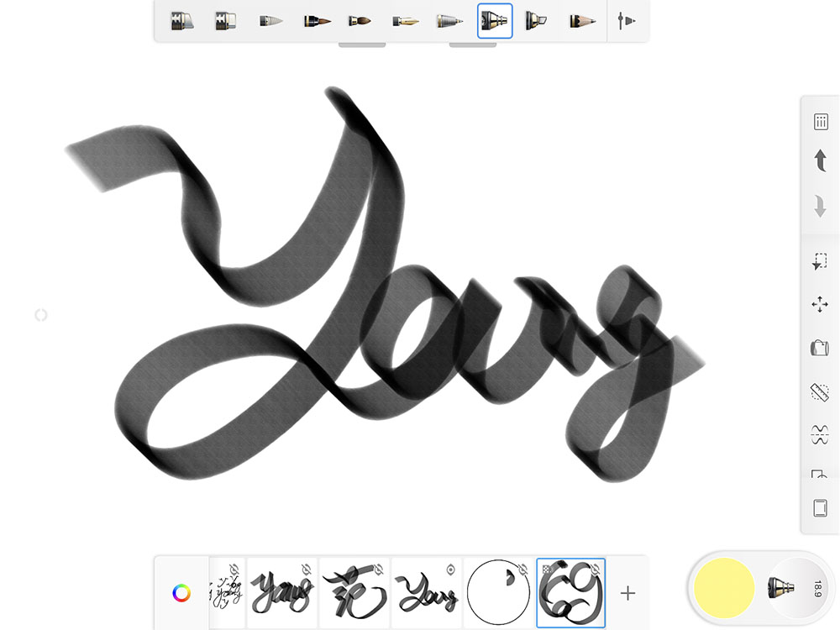Select the ruler tool
This screenshot has height=630, width=840.
tap(821, 390)
